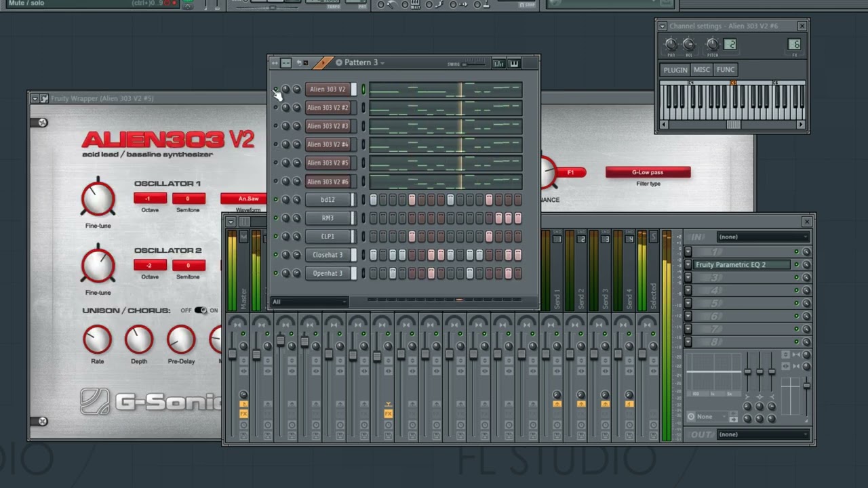
Task: Open the mixer window menu arrow
Action: (x=231, y=222)
